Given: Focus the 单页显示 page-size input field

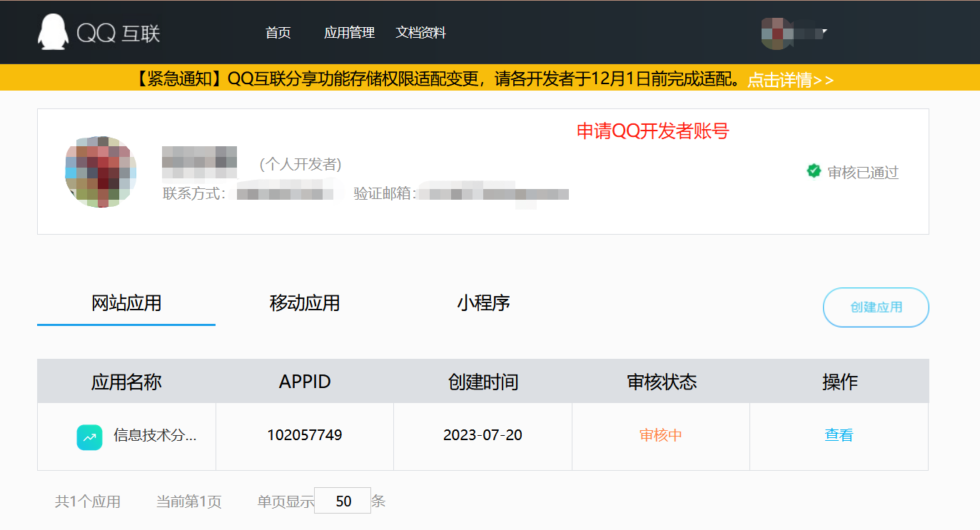Looking at the screenshot, I should coord(343,501).
